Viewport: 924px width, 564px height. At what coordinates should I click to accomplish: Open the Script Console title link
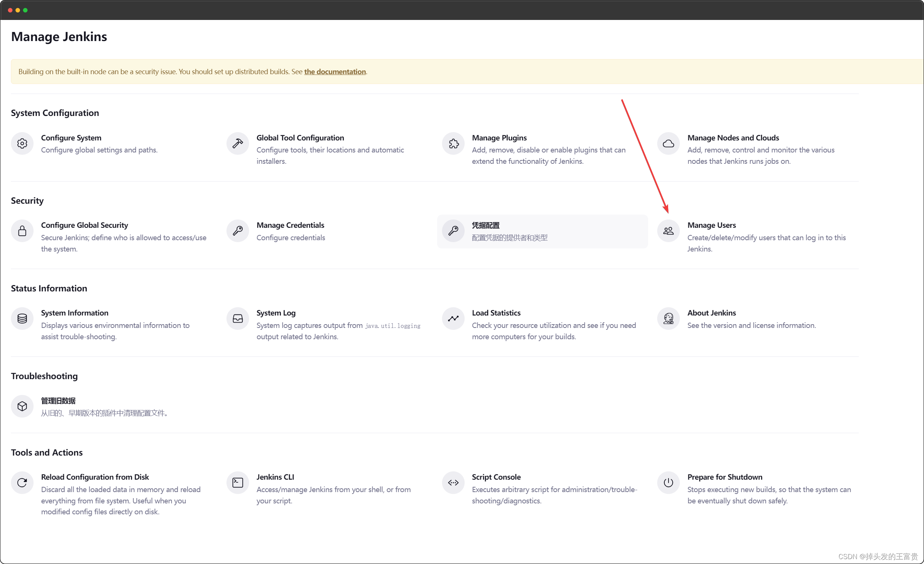click(496, 477)
